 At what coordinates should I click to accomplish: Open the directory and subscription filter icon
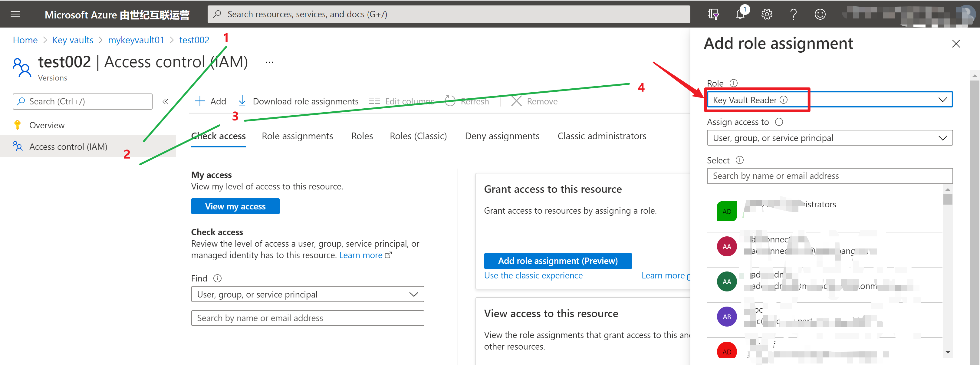coord(713,15)
